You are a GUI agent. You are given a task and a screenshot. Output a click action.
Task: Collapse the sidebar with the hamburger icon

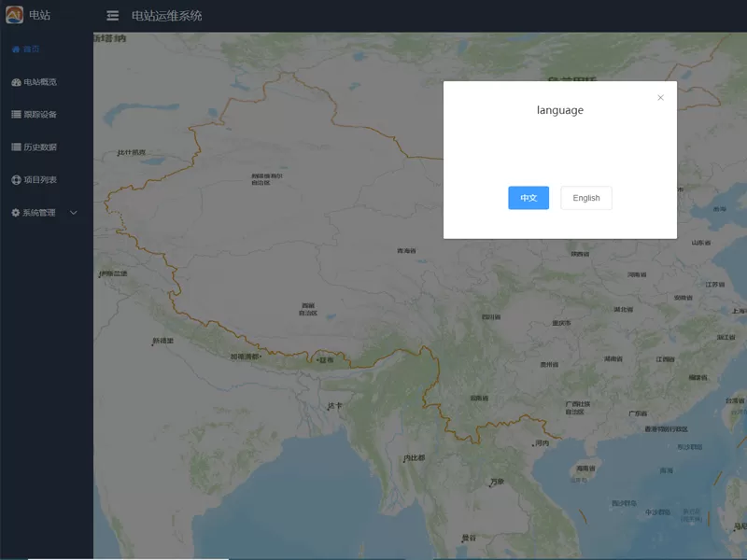(x=113, y=16)
